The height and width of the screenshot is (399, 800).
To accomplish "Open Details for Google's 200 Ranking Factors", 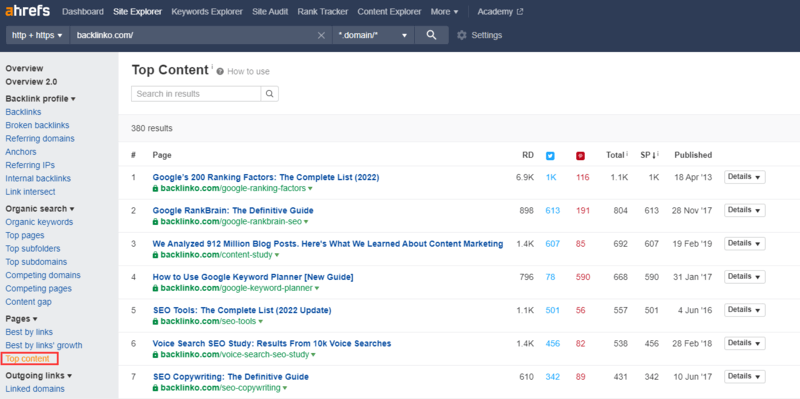I will (x=744, y=177).
